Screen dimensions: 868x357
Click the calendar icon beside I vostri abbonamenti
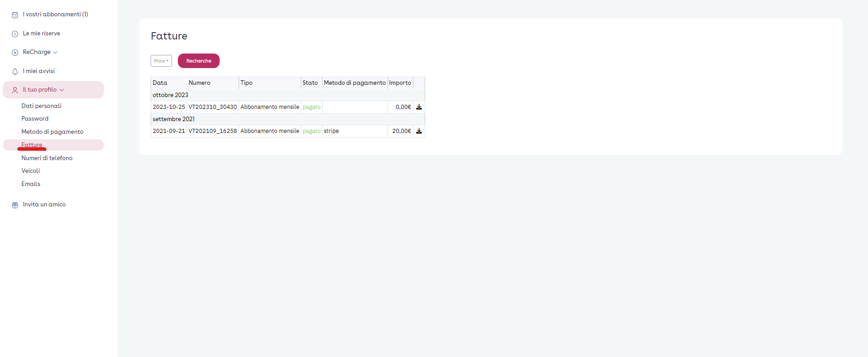(x=15, y=15)
